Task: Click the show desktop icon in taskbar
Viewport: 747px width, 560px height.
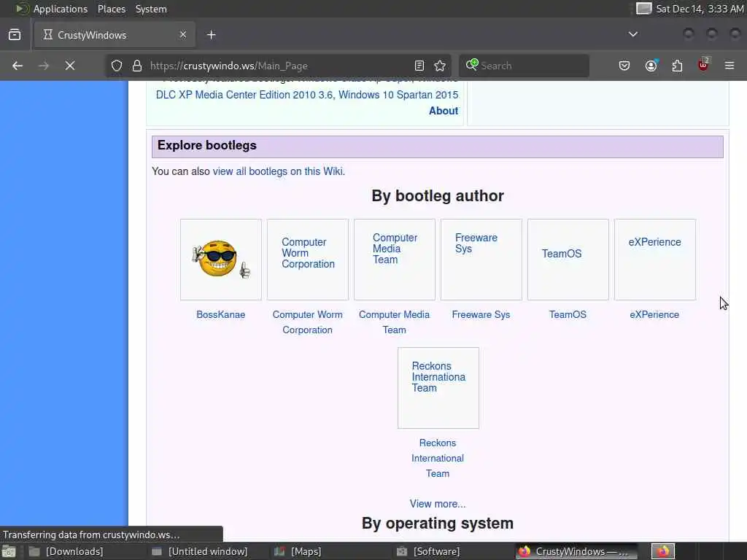Action: pyautogui.click(x=9, y=551)
